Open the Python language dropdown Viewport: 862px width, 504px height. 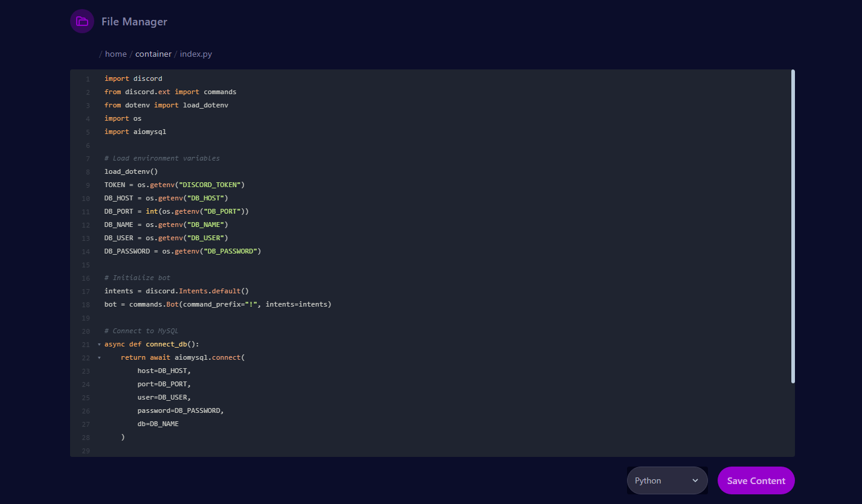(667, 480)
